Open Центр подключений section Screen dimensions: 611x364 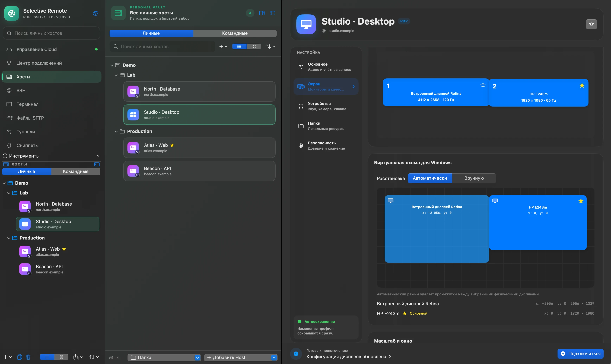(x=52, y=63)
